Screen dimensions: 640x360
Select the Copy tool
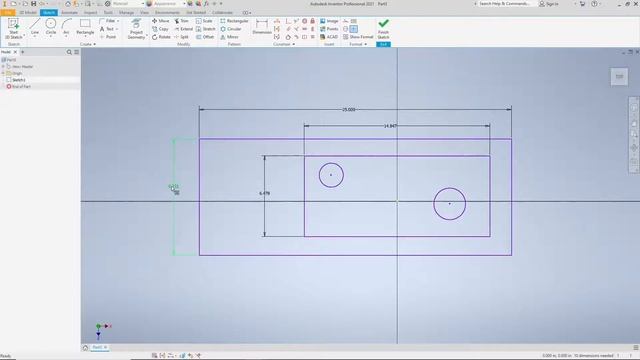pyautogui.click(x=160, y=29)
